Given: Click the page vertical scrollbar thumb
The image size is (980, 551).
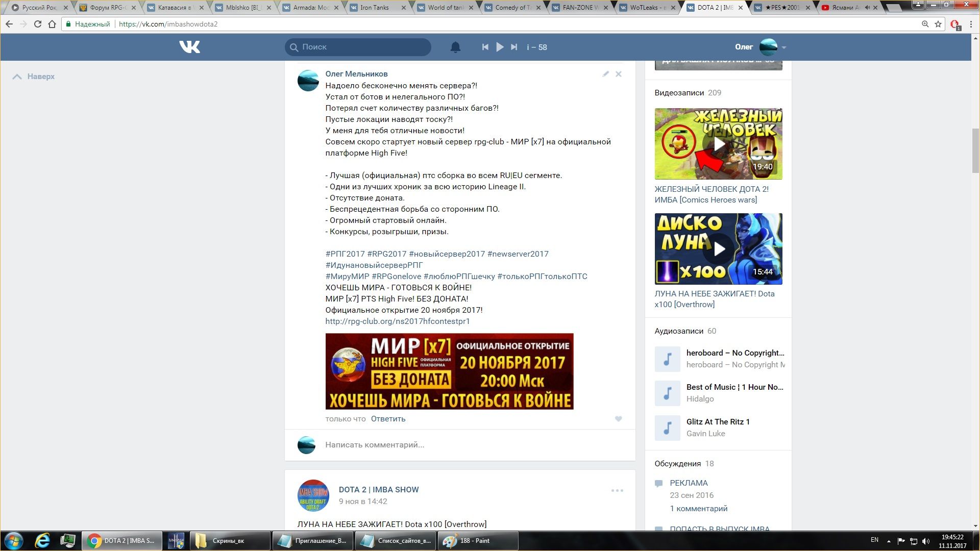Looking at the screenshot, I should pyautogui.click(x=975, y=151).
